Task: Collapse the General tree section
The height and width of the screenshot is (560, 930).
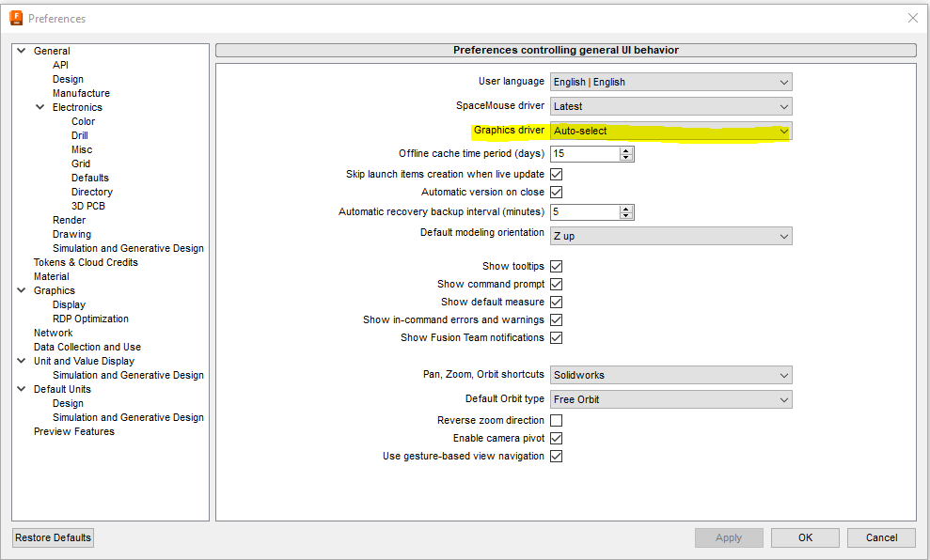Action: coord(21,50)
